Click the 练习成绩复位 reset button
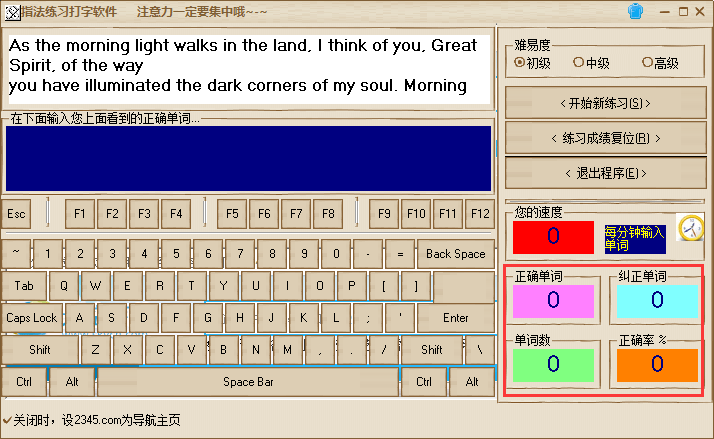The height and width of the screenshot is (439, 714). pyautogui.click(x=601, y=138)
